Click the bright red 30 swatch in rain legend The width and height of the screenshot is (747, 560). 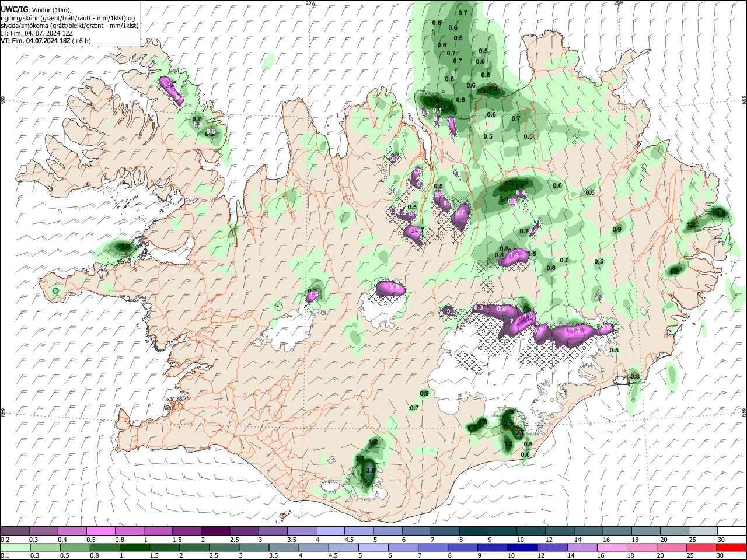(x=731, y=547)
